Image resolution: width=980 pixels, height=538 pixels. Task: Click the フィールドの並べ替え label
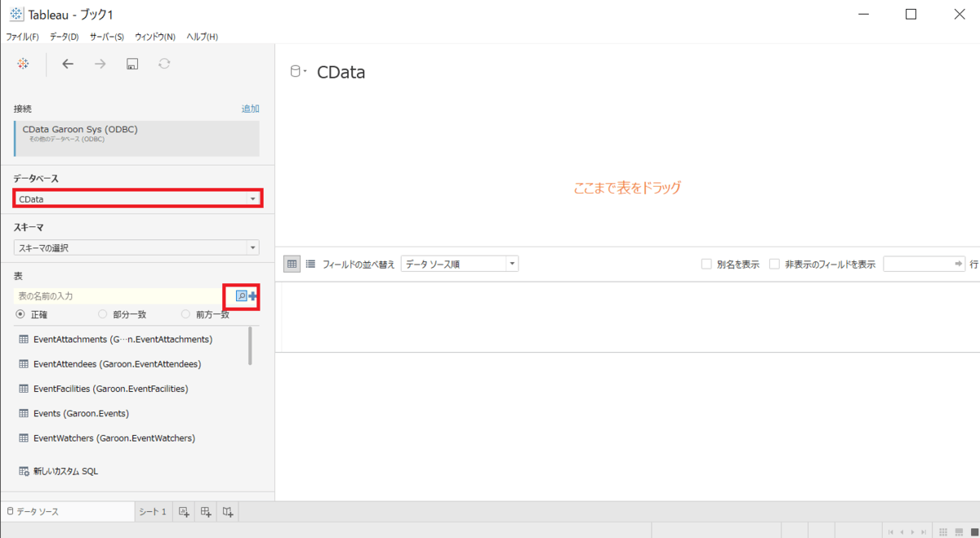coord(359,264)
